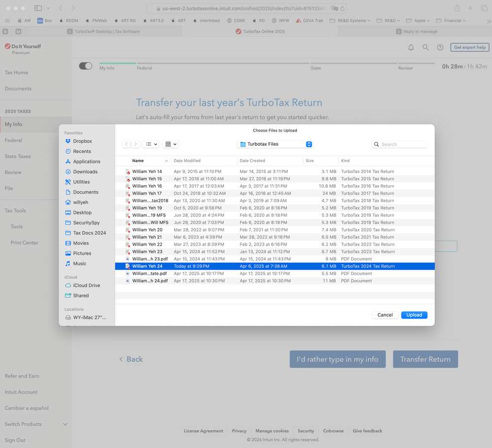492x448 pixels.
Task: Click the Safari sidebar toggle icon
Action: (x=38, y=8)
